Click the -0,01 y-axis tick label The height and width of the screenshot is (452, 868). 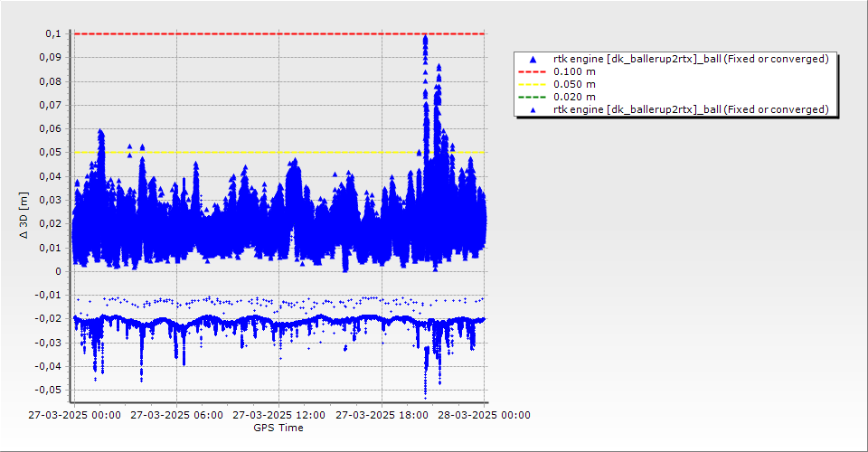pos(49,296)
